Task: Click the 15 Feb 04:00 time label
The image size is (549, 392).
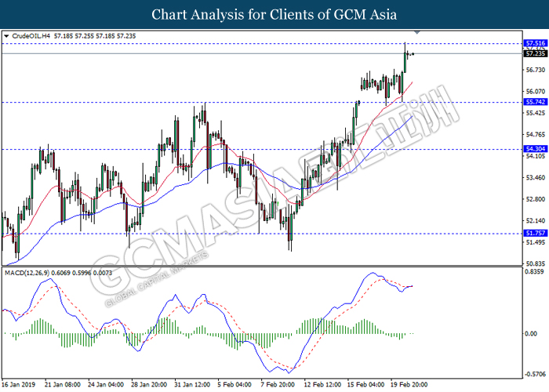Action: click(365, 384)
